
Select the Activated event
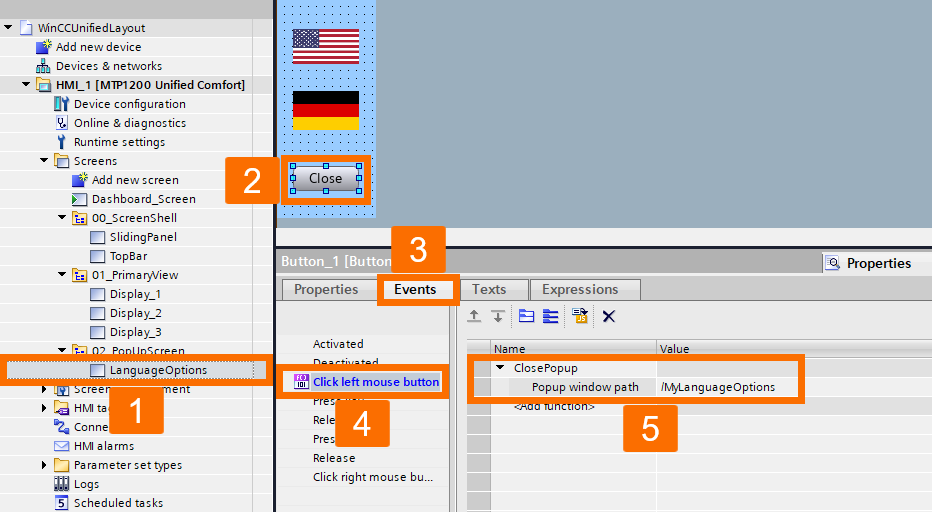pos(338,344)
